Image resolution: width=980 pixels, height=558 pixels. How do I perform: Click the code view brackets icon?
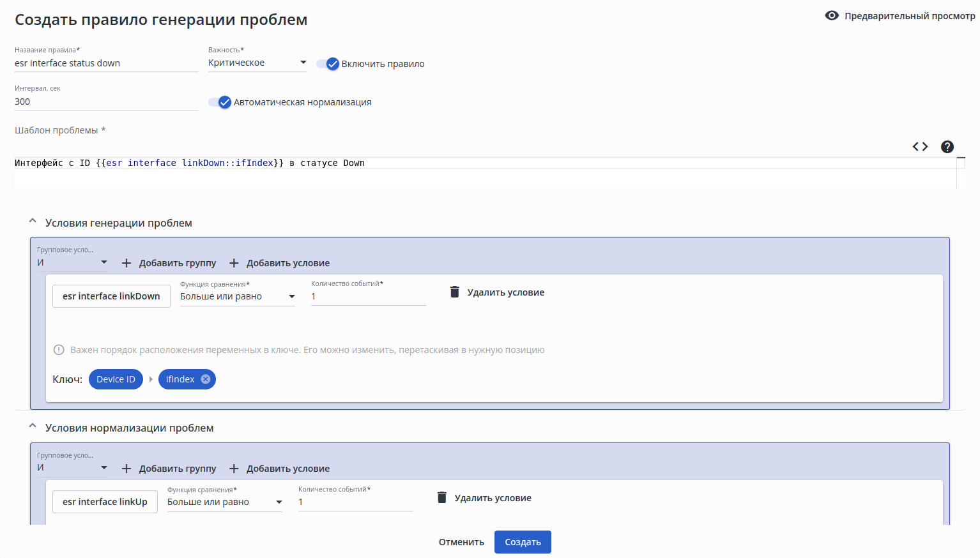[x=920, y=147]
